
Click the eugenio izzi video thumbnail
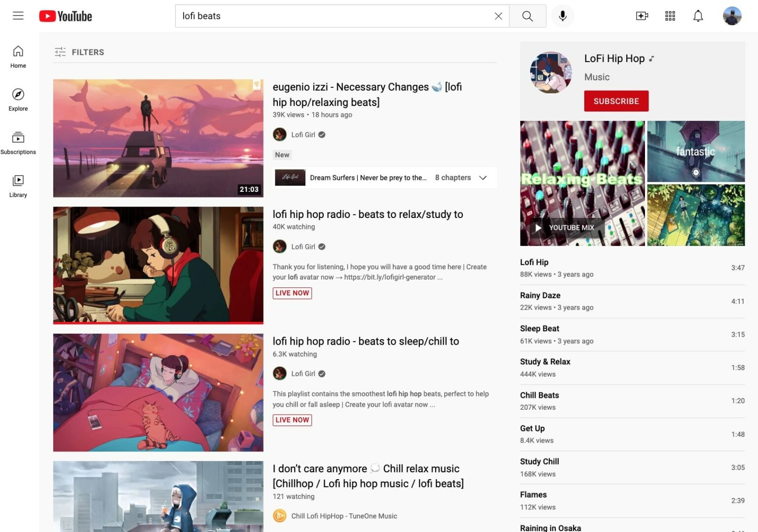[158, 138]
